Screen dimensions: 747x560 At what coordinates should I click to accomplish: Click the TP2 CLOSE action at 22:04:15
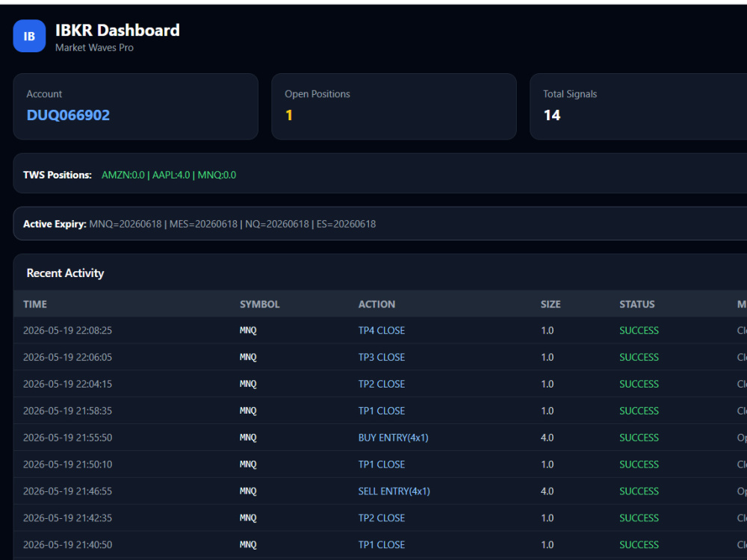382,384
